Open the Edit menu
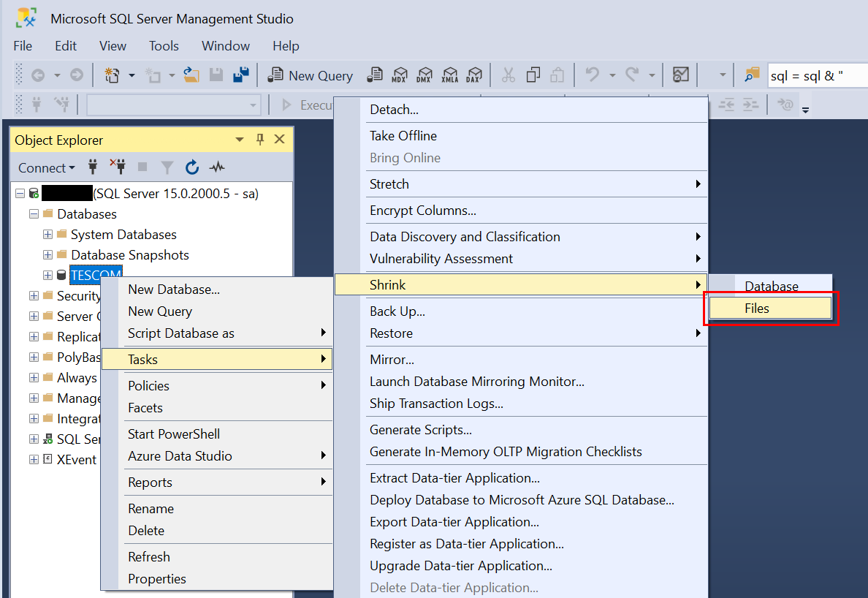This screenshot has width=868, height=598. pyautogui.click(x=65, y=46)
